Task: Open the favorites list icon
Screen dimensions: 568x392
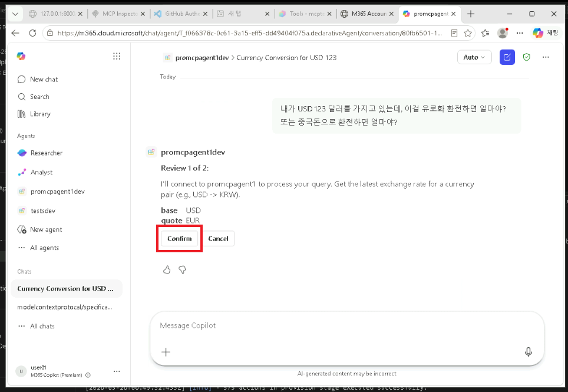Action: (486, 33)
